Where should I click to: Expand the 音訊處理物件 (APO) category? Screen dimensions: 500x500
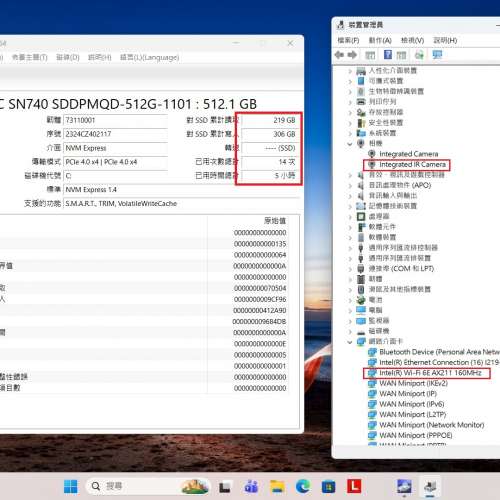[x=350, y=185]
